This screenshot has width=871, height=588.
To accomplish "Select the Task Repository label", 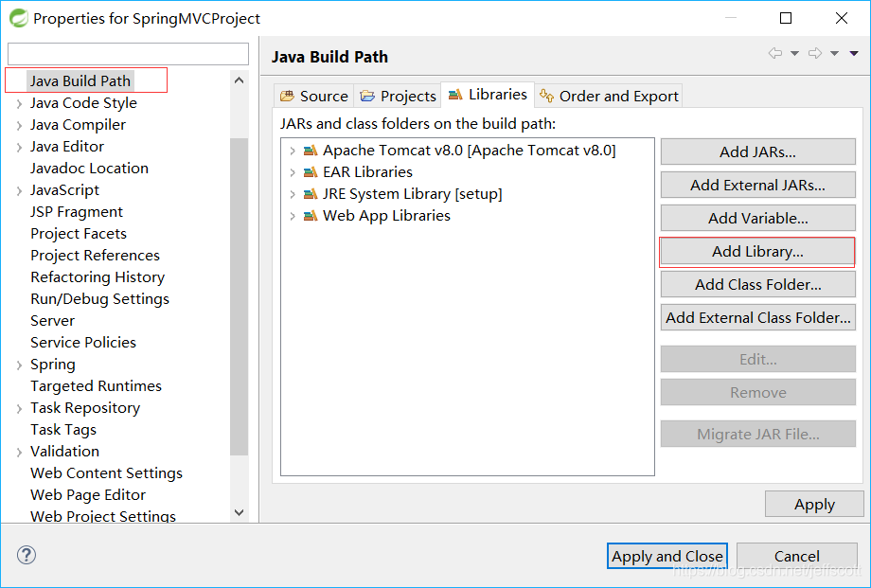I will (85, 408).
